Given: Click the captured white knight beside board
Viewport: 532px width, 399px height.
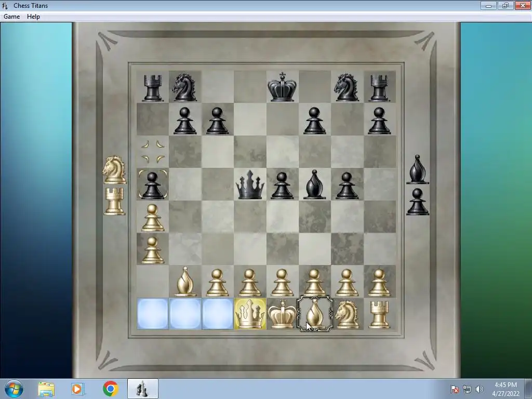Looking at the screenshot, I should click(x=115, y=170).
